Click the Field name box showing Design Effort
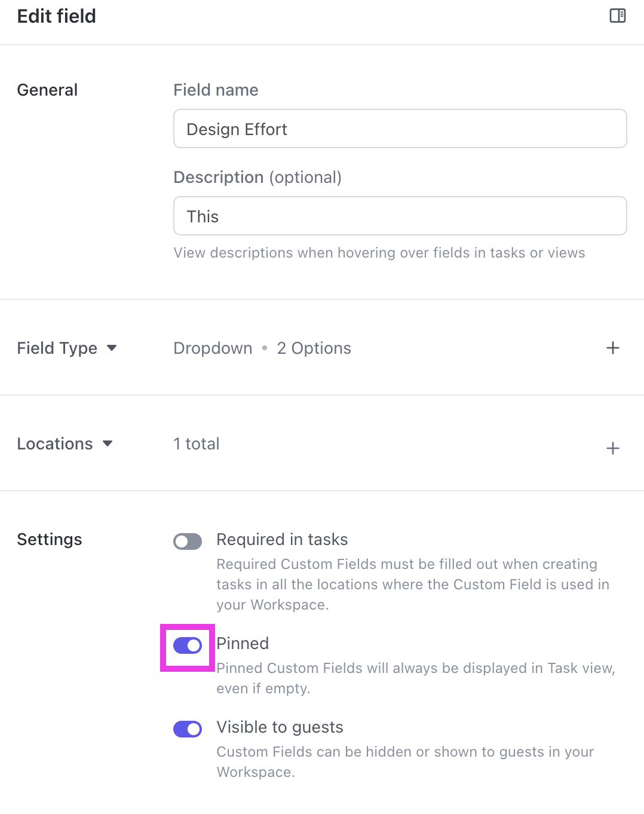 400,129
